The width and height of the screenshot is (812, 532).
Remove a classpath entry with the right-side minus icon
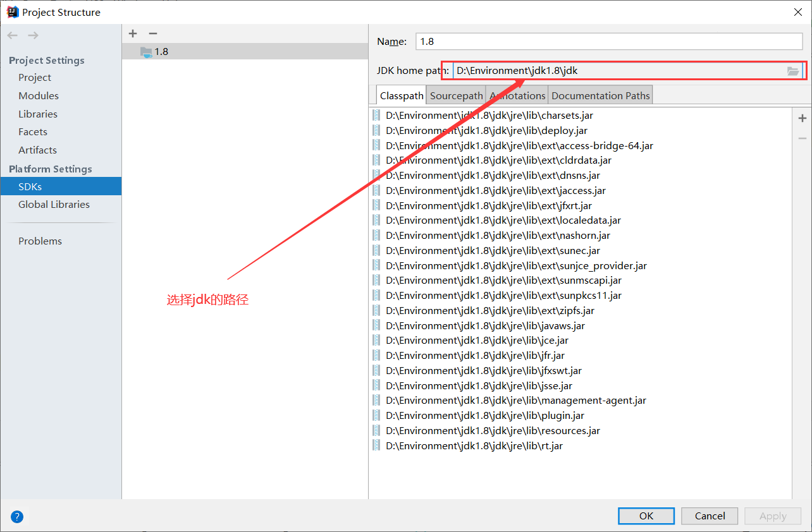click(x=802, y=138)
